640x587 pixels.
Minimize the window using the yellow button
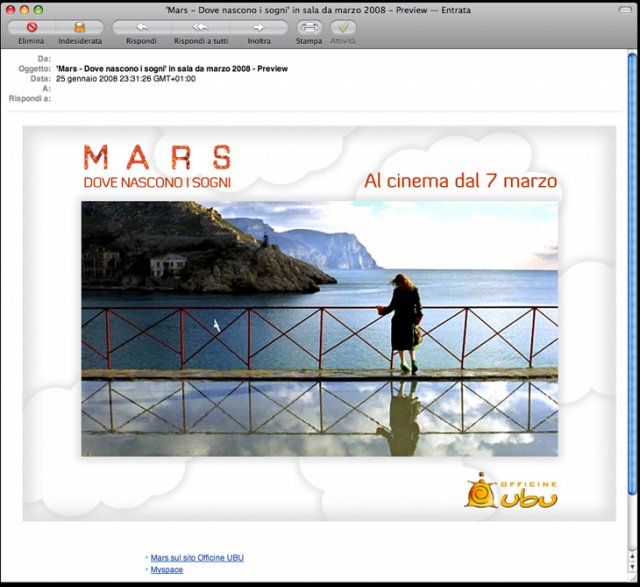(25, 9)
